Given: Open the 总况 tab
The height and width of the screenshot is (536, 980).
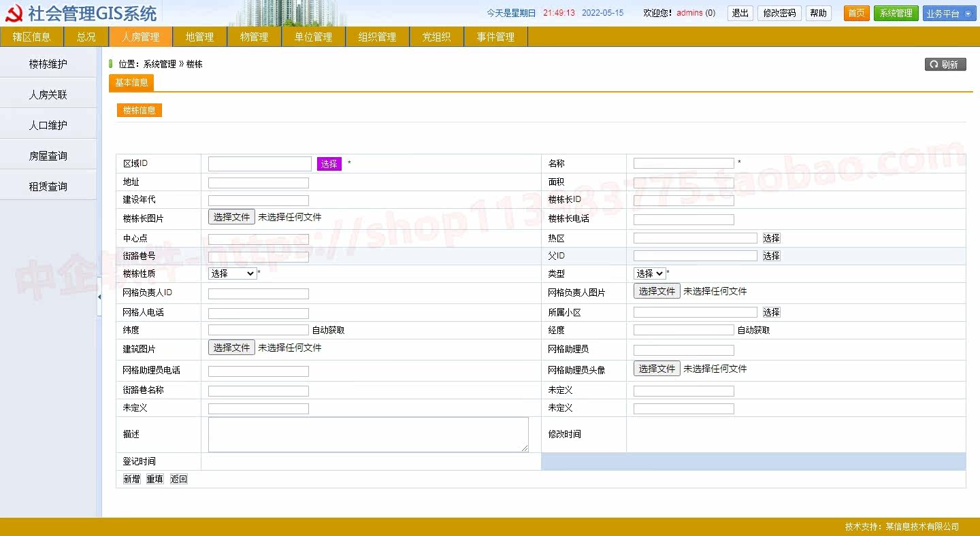Looking at the screenshot, I should coord(86,37).
